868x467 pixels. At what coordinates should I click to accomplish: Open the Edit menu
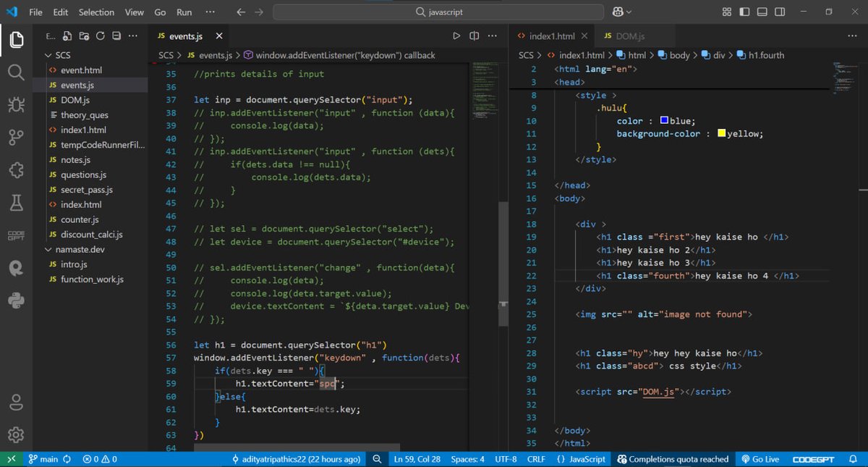coord(60,12)
